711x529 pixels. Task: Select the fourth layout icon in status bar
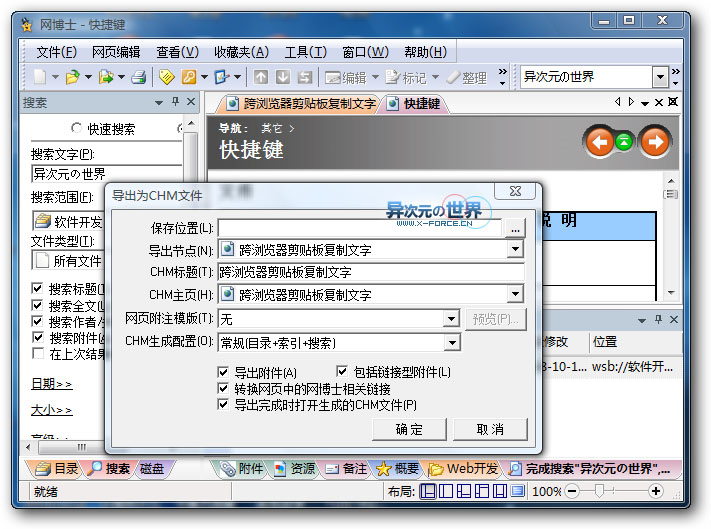click(x=482, y=491)
